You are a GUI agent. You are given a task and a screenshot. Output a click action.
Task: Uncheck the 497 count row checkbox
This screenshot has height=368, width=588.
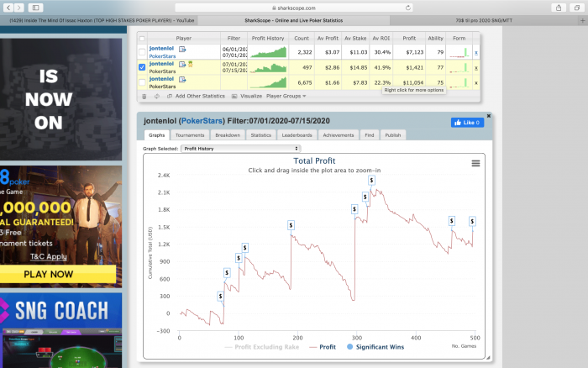click(142, 67)
